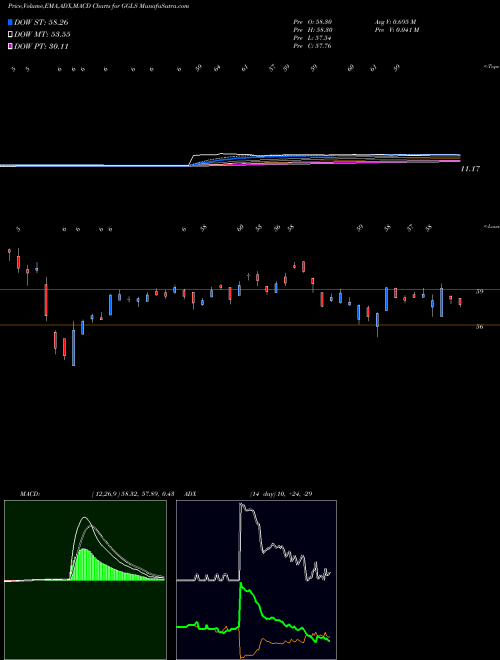Click the 59 price level label
The image size is (500, 660).
(479, 291)
